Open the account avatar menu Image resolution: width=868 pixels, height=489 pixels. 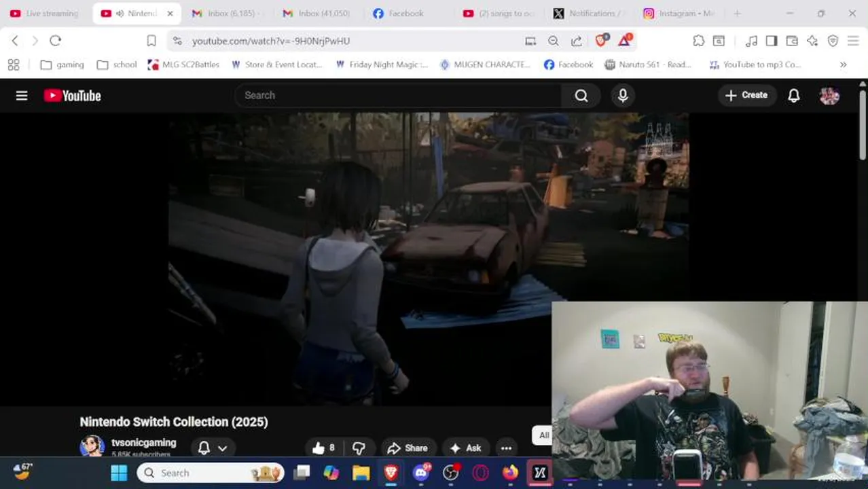(x=829, y=96)
